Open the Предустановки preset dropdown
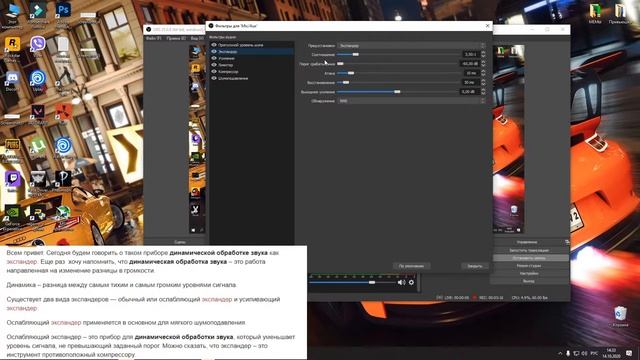Image resolution: width=640 pixels, height=360 pixels. tap(411, 46)
